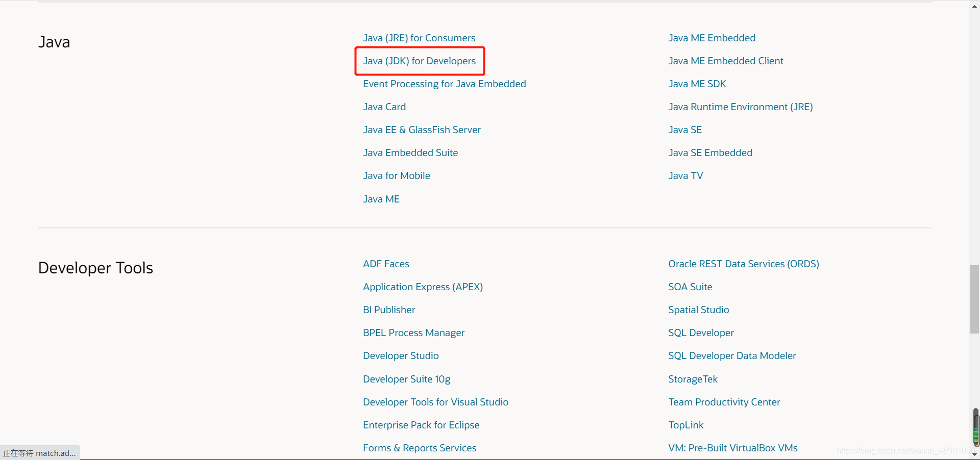
Task: Open Application Express (APEX) link
Action: pyautogui.click(x=423, y=287)
